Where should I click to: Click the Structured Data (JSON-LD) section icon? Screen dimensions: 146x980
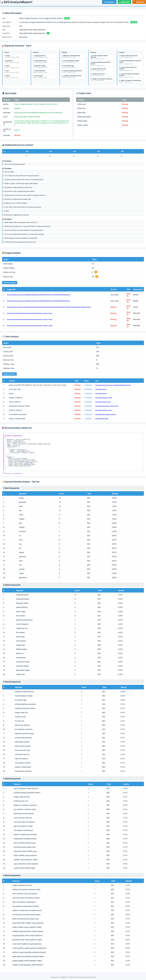click(x=3, y=428)
